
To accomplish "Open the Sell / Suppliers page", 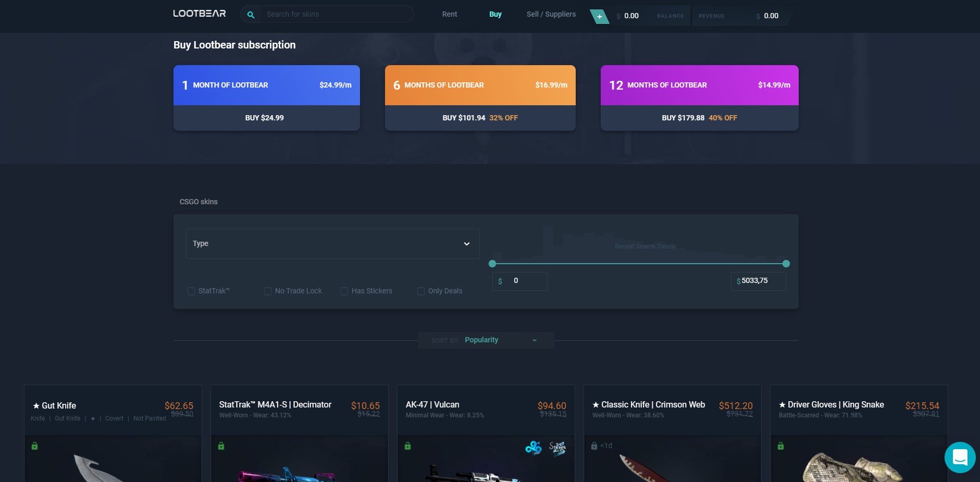I will 551,15.
